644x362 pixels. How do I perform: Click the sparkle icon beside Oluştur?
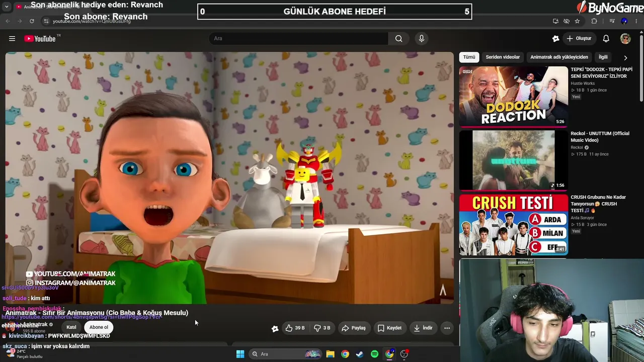tap(555, 39)
